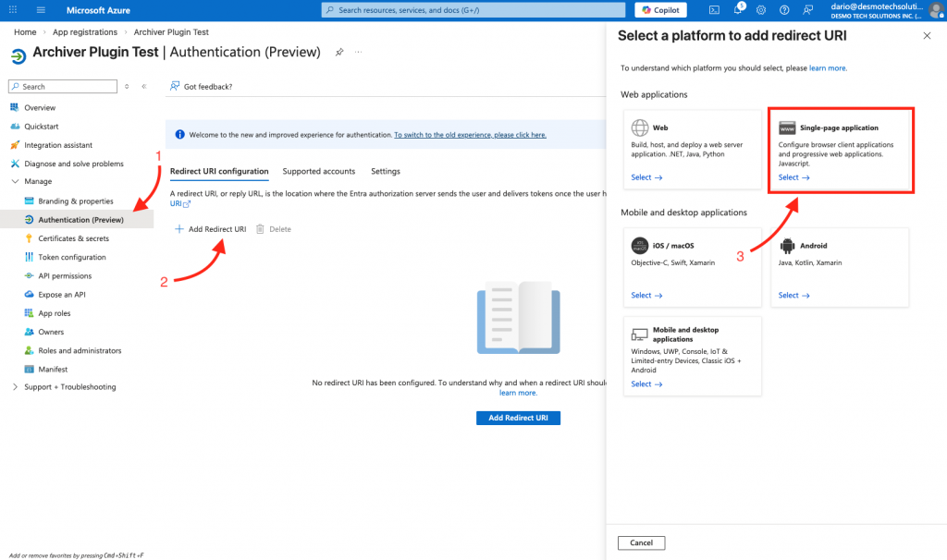Screen dimensions: 947x560
Task: Click Select under Web platform
Action: pos(646,177)
